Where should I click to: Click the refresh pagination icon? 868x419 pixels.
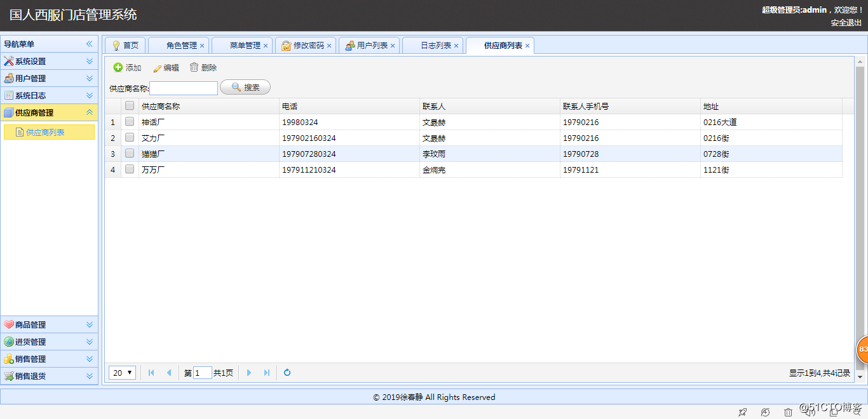[287, 373]
